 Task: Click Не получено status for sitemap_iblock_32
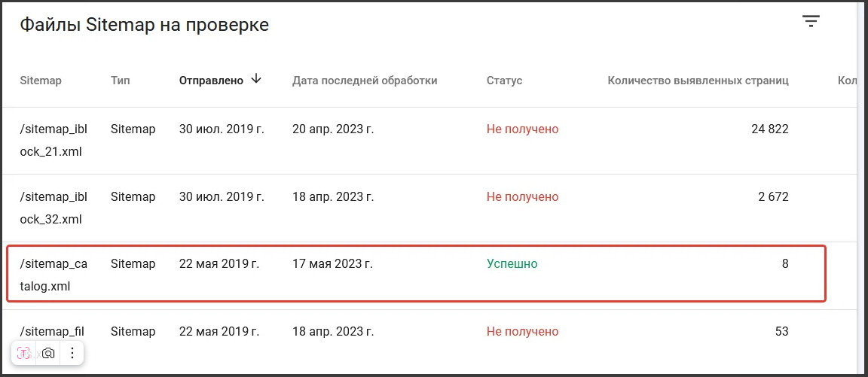[x=522, y=197]
